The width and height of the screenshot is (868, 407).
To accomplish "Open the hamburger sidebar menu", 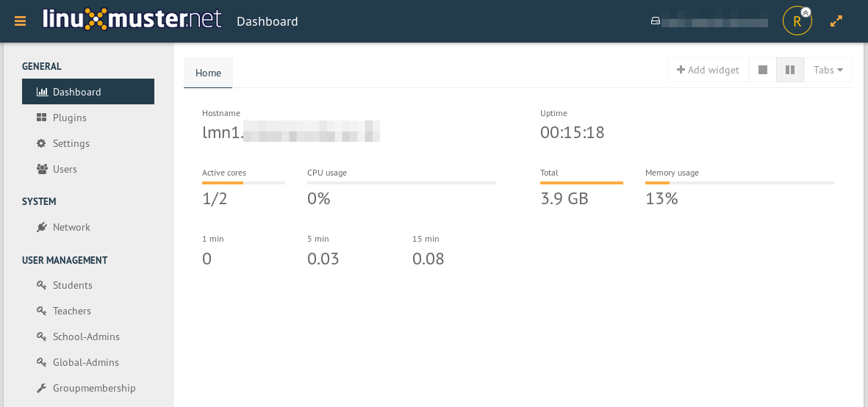I will [20, 21].
